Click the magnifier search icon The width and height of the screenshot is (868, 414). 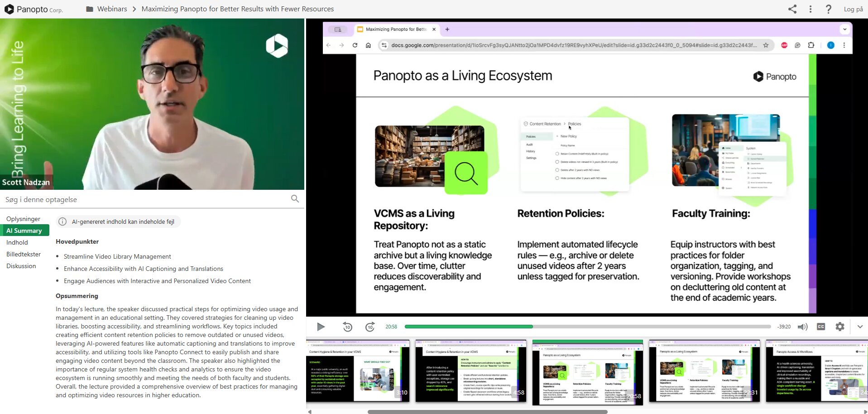tap(295, 199)
